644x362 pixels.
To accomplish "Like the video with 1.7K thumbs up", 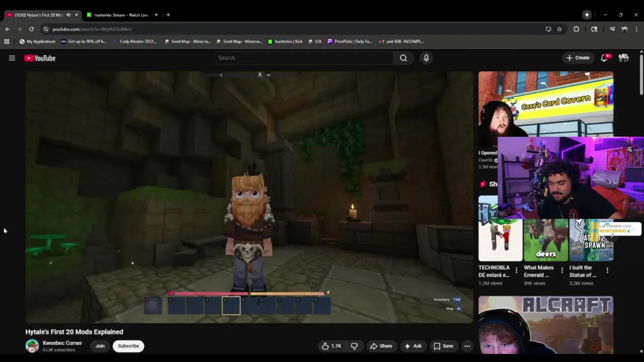I will click(331, 346).
